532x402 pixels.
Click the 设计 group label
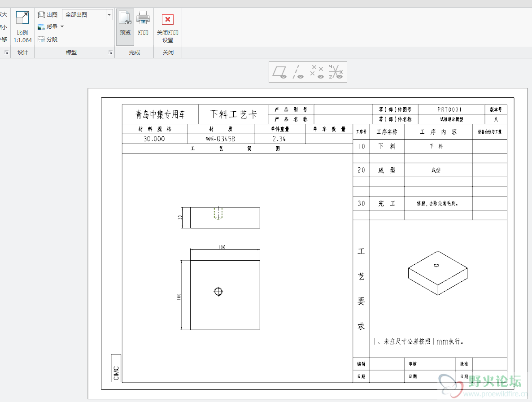pos(23,52)
